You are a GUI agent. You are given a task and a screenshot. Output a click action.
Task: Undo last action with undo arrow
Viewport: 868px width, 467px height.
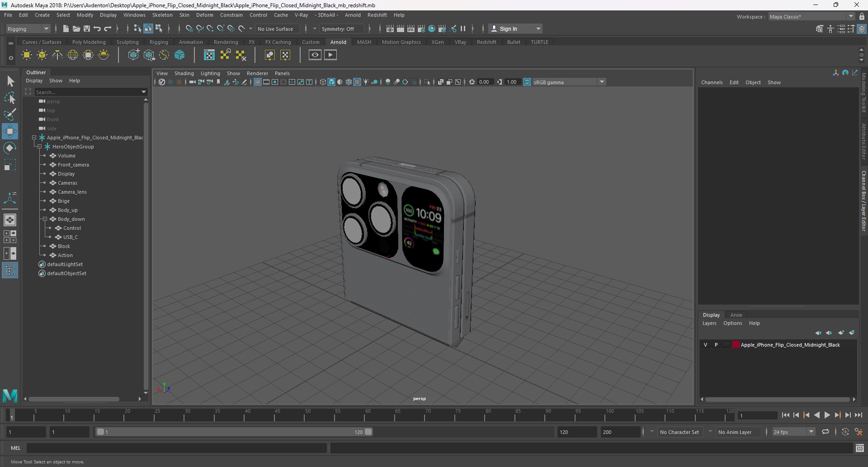97,29
